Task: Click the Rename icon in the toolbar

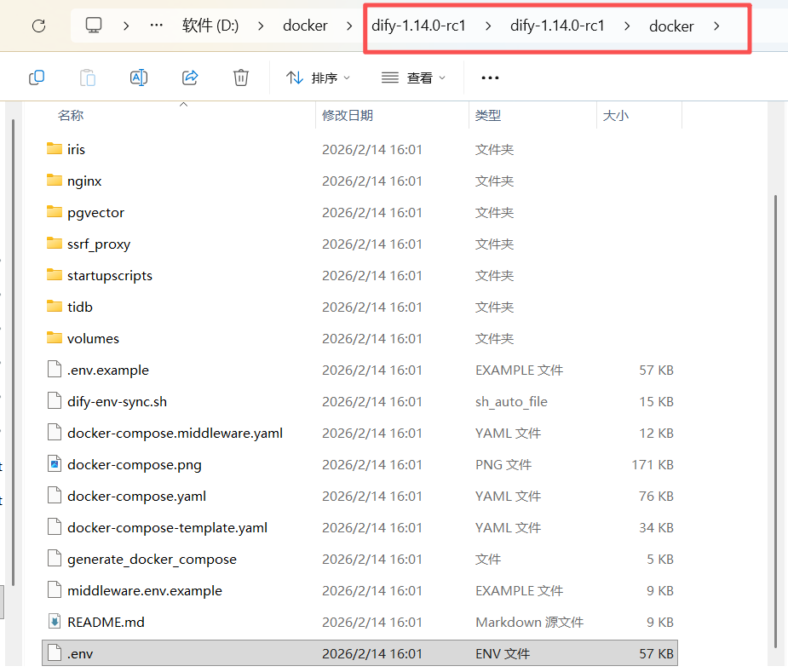Action: click(139, 78)
